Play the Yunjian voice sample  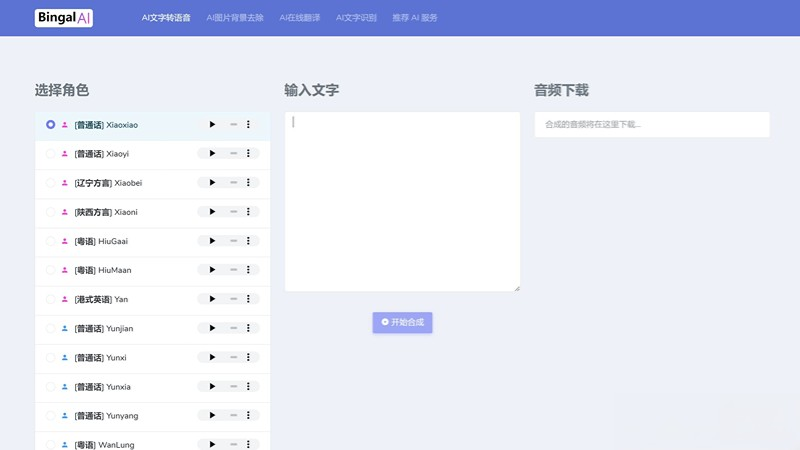(x=212, y=328)
